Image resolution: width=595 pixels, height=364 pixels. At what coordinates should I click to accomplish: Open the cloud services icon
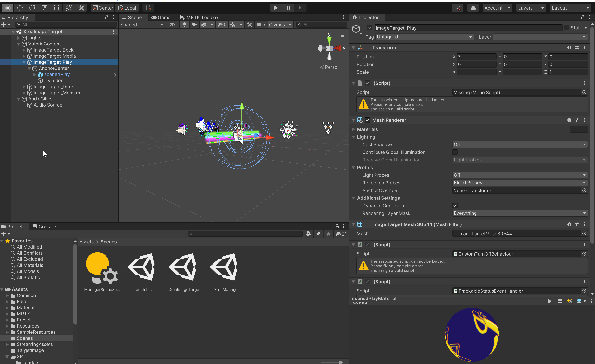(473, 8)
